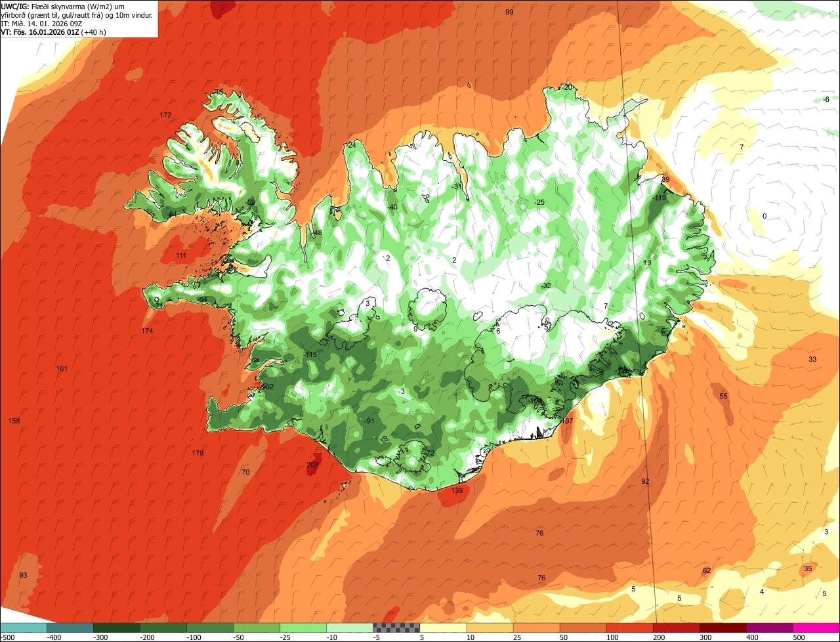
Task: Click the value -6 on the map
Action: [826, 99]
